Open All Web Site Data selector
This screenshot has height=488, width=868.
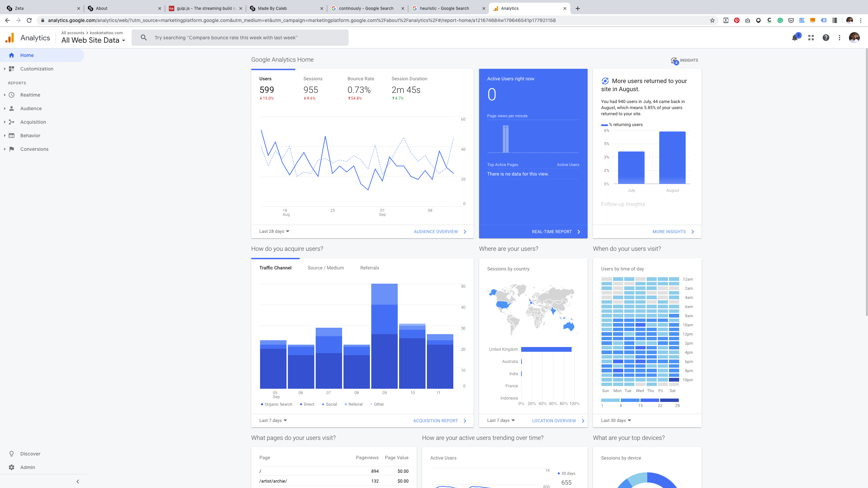coord(93,40)
